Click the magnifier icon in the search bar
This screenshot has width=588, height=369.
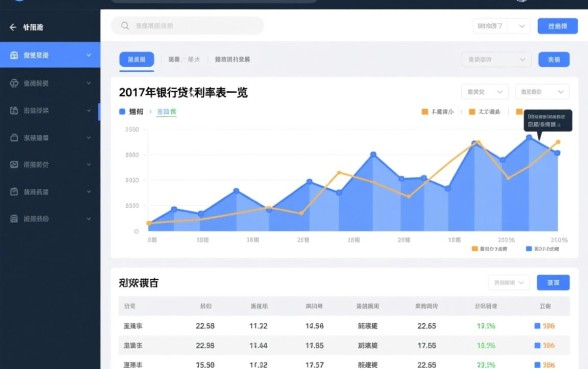pos(125,26)
